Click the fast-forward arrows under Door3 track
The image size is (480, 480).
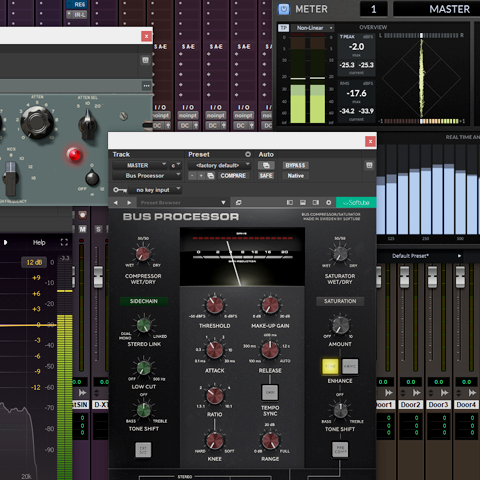pos(444,393)
